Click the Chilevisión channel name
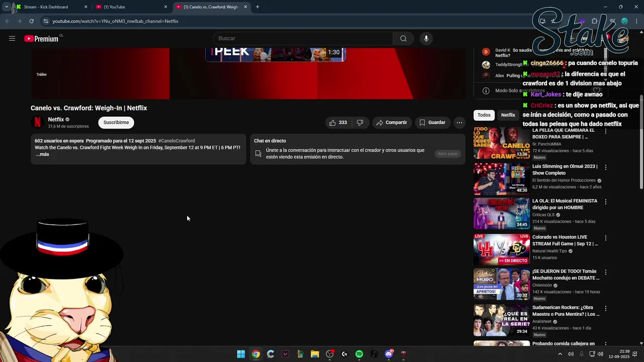The height and width of the screenshot is (362, 644). (542, 285)
